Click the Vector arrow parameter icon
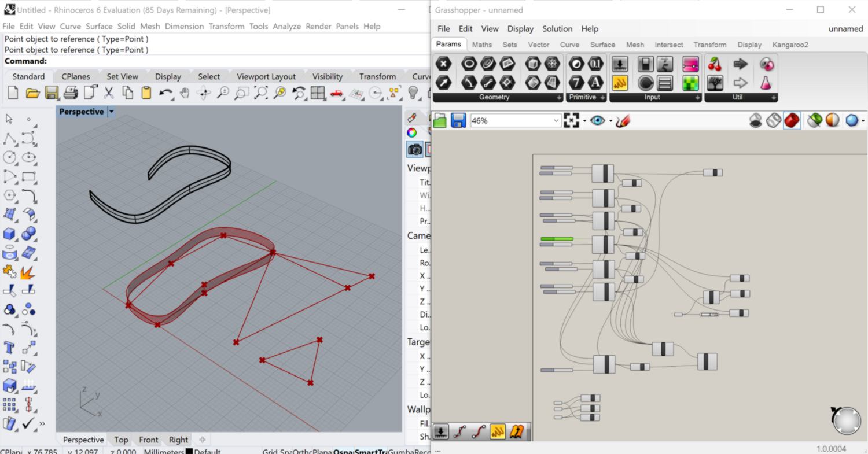Image resolution: width=868 pixels, height=454 pixels. [443, 83]
